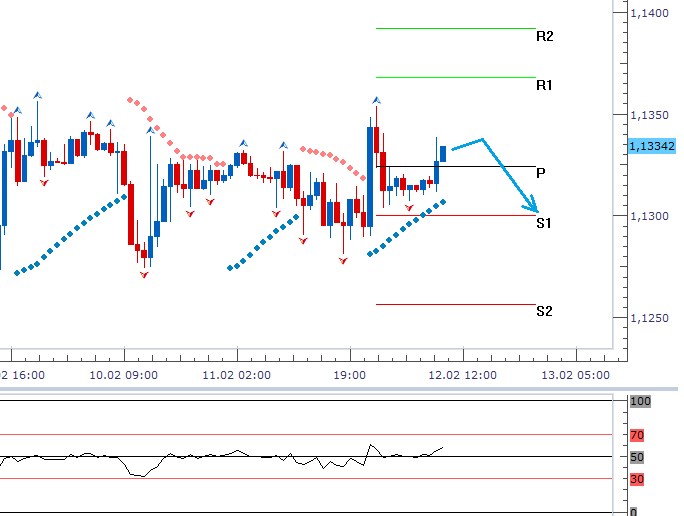684x516 pixels.
Task: Select the R1 resistance label
Action: pyautogui.click(x=544, y=86)
